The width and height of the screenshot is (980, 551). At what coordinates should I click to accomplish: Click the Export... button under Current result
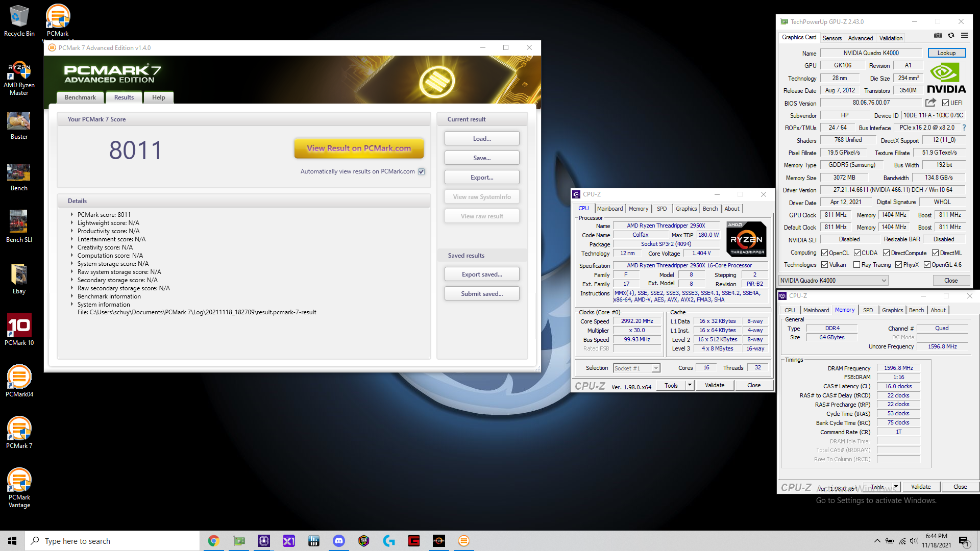point(482,178)
